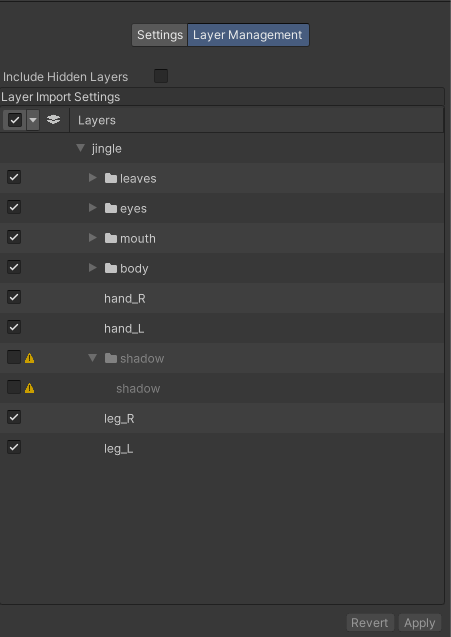
Task: Collapse the shadow group arrow
Action: 93,358
